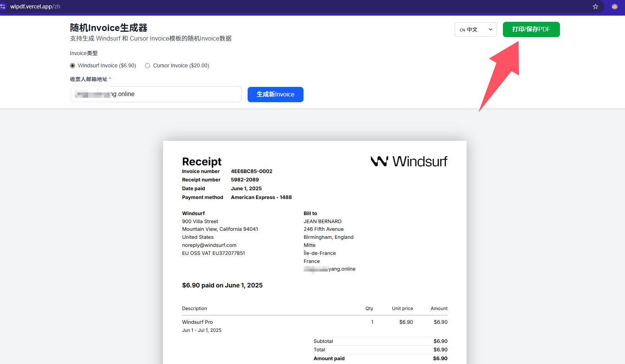Click the 900 Villa Street address line
625x364 pixels.
(x=200, y=222)
